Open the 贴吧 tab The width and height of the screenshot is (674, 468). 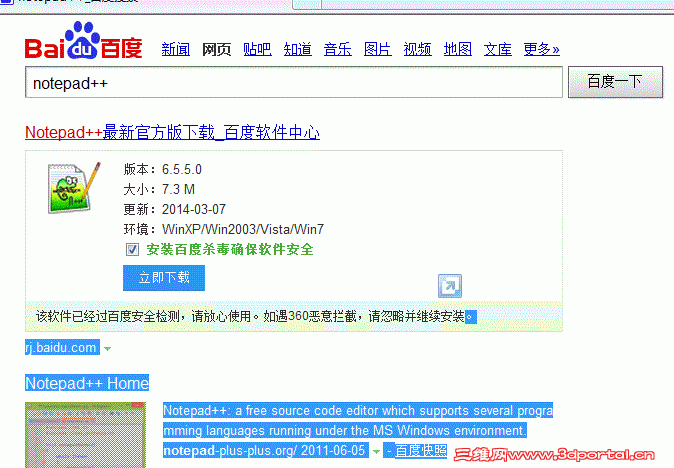tap(257, 49)
